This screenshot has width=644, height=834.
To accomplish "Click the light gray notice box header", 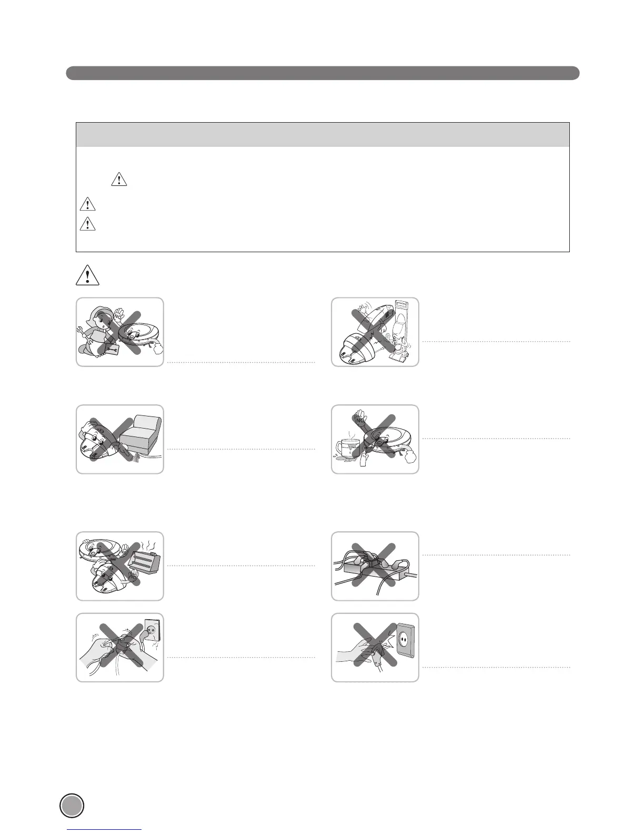I will [x=323, y=135].
